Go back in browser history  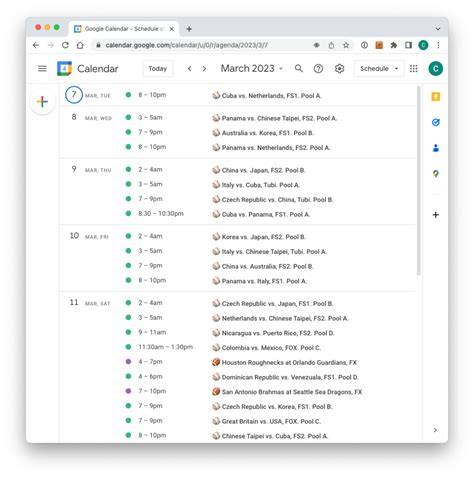point(36,45)
